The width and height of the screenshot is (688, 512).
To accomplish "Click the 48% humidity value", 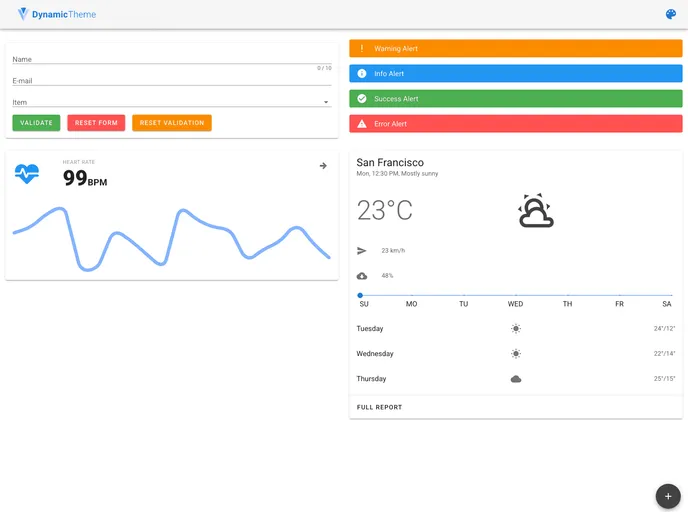I will (x=387, y=276).
